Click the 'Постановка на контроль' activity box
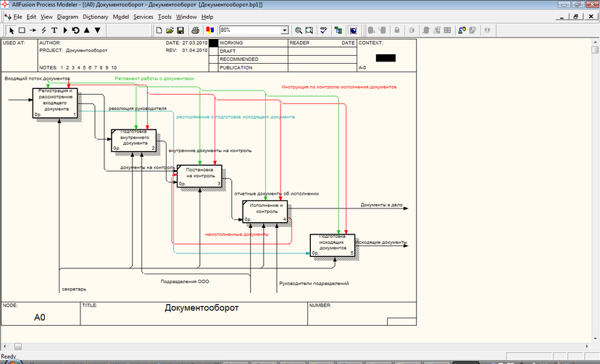The height and width of the screenshot is (364, 600). (199, 176)
